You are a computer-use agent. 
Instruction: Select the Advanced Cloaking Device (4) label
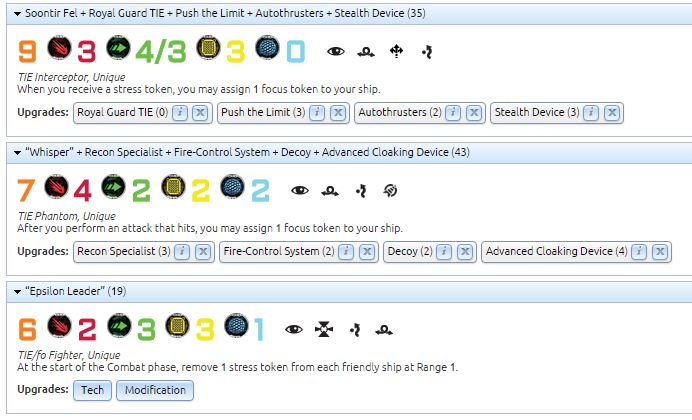coord(557,251)
